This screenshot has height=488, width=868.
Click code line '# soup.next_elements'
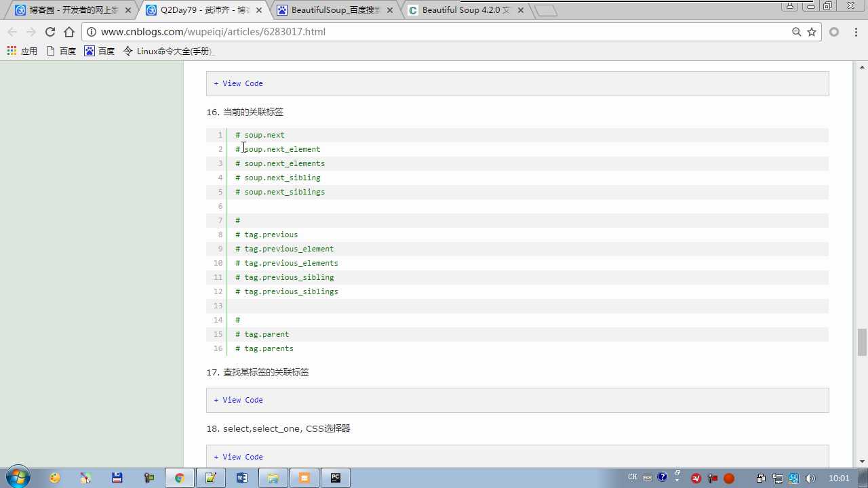(280, 163)
